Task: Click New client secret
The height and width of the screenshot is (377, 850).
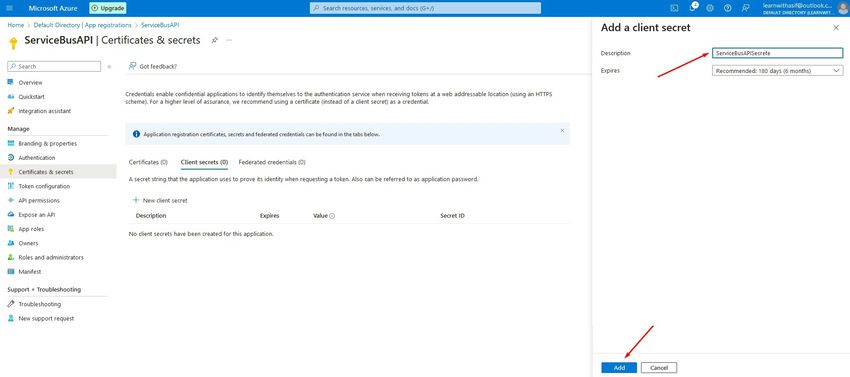Action: tap(160, 200)
